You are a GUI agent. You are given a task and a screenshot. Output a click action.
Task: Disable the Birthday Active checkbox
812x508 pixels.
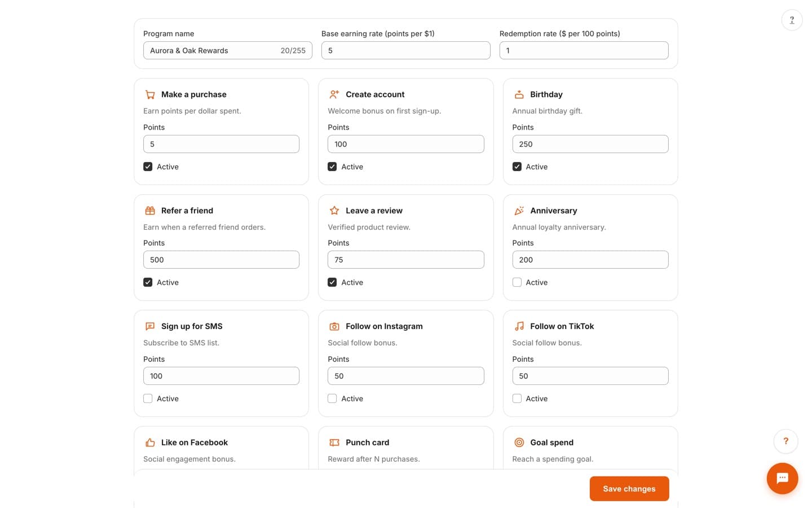point(517,167)
